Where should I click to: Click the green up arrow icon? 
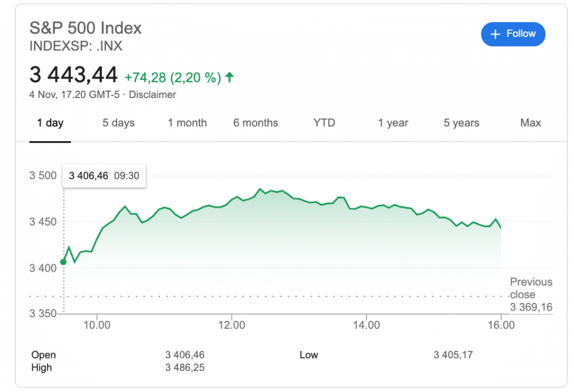[x=229, y=78]
